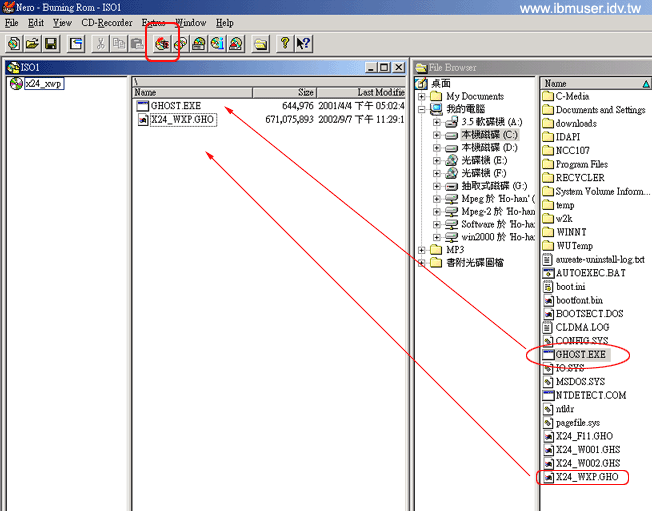
Task: Click File Browser Name column header
Action: click(595, 84)
